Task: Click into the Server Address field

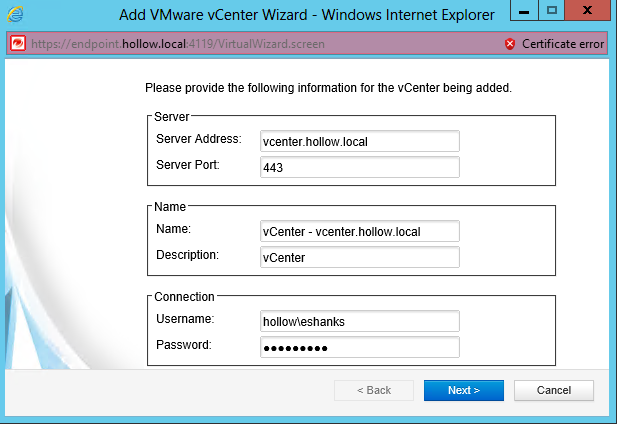Action: point(359,141)
